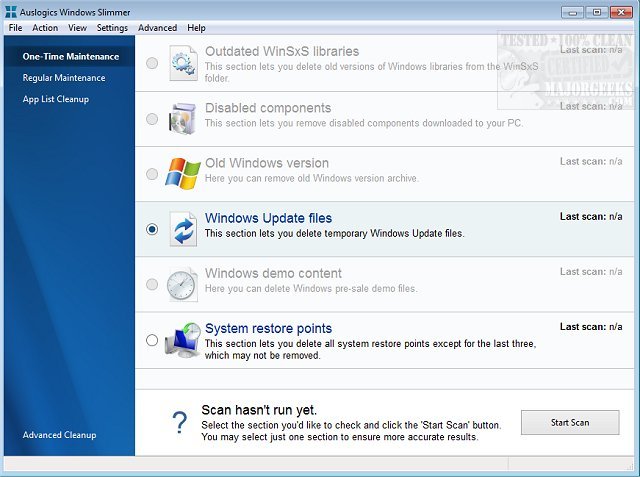Click the Outdated WinSxS libraries gear icon
The width and height of the screenshot is (640, 477).
tap(183, 63)
